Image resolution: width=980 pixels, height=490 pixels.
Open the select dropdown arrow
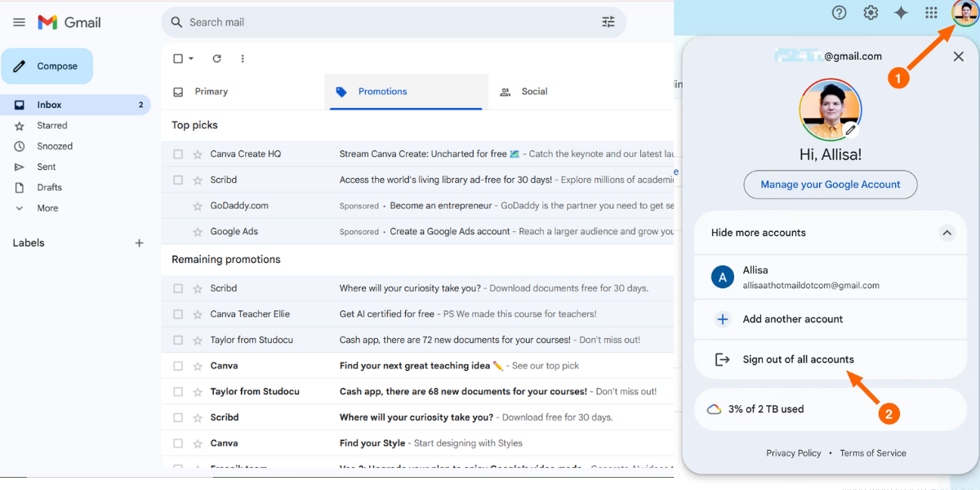tap(191, 59)
